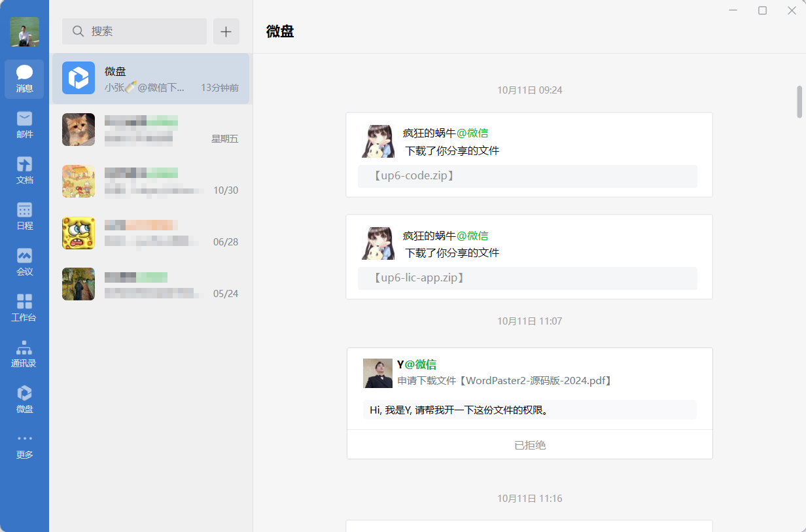Open the 微盘 drive in sidebar
Viewport: 806px width, 532px height.
pyautogui.click(x=24, y=400)
